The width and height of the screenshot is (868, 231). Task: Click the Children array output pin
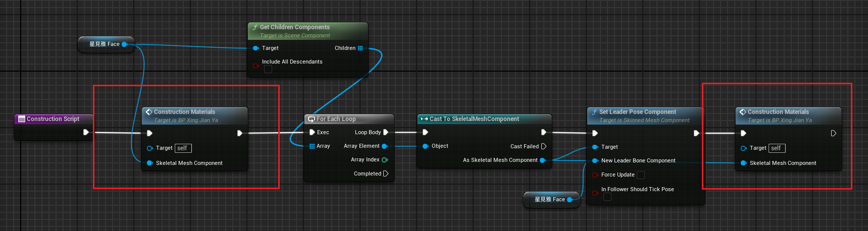(360, 48)
